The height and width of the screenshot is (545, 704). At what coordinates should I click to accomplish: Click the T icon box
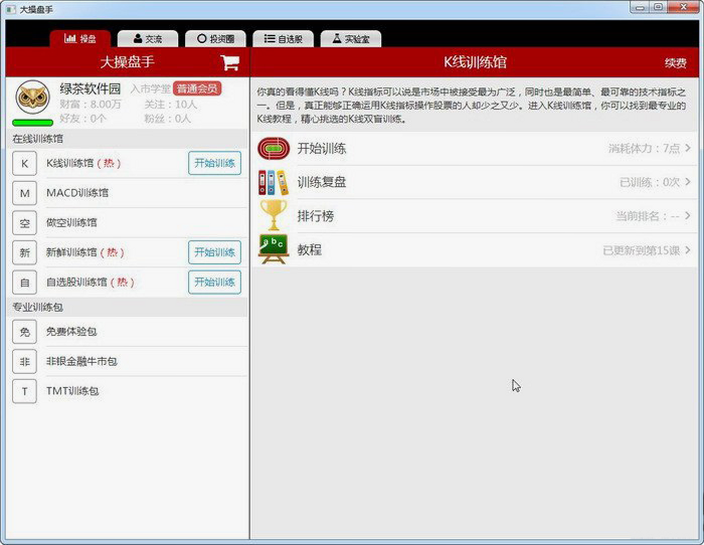point(24,391)
